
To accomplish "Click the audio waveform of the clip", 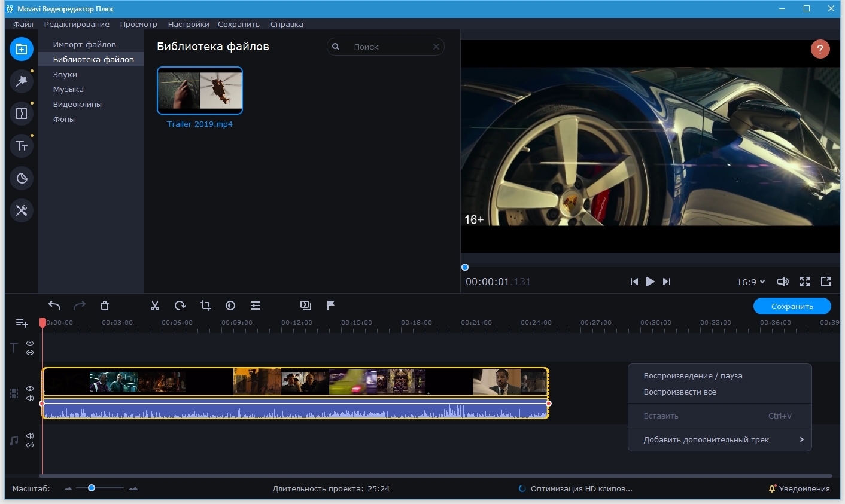I will click(x=295, y=408).
